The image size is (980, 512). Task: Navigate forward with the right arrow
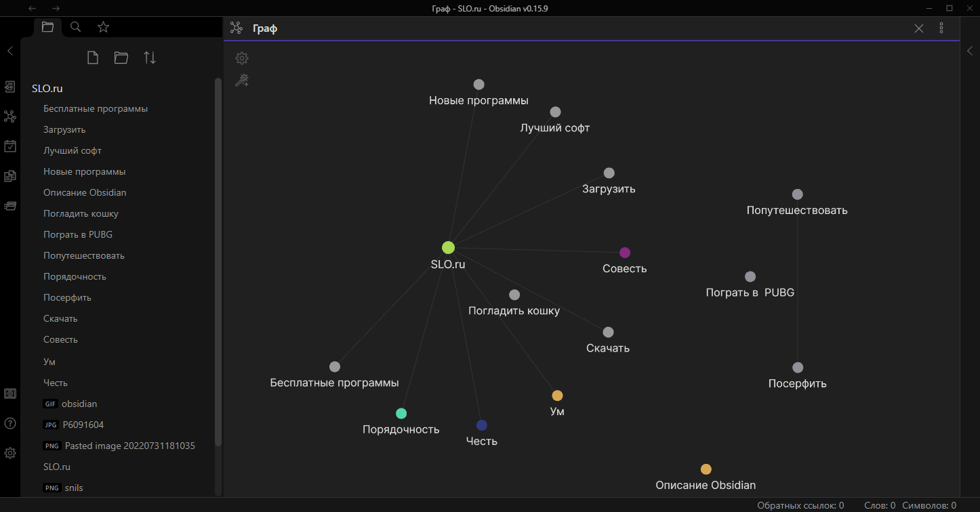[x=56, y=8]
